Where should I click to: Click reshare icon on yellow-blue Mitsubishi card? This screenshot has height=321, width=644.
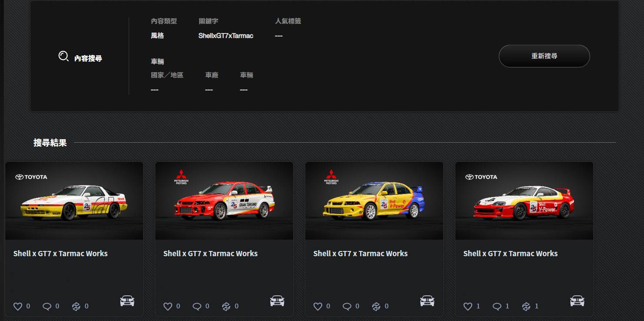coord(376,306)
